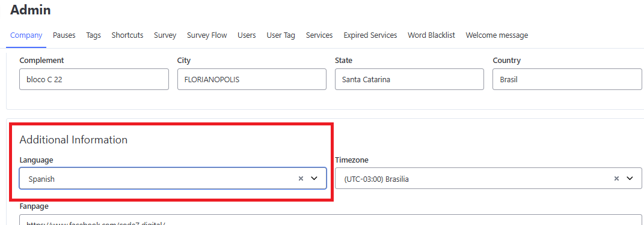Open the User Tag tab

click(x=281, y=35)
